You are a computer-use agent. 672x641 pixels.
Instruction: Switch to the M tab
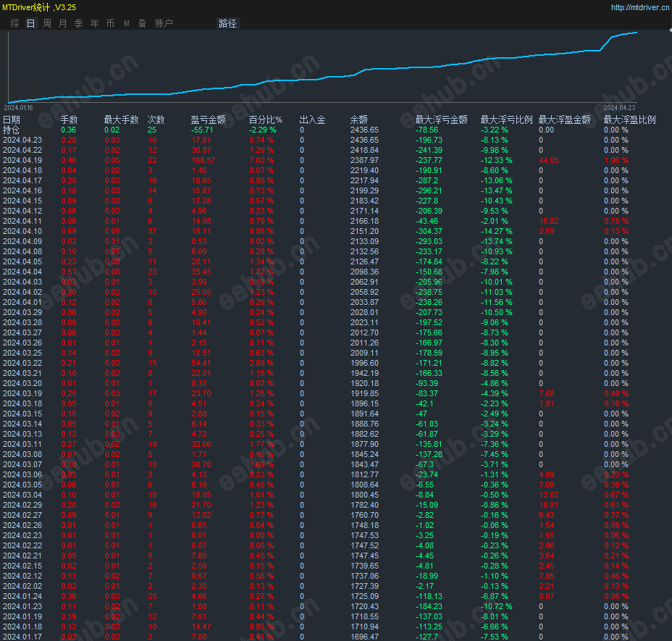127,23
